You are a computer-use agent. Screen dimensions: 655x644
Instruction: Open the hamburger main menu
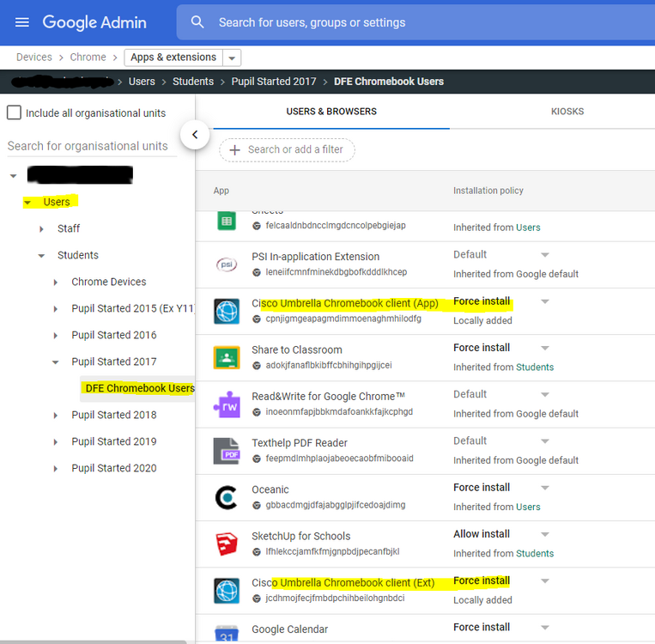coord(22,22)
